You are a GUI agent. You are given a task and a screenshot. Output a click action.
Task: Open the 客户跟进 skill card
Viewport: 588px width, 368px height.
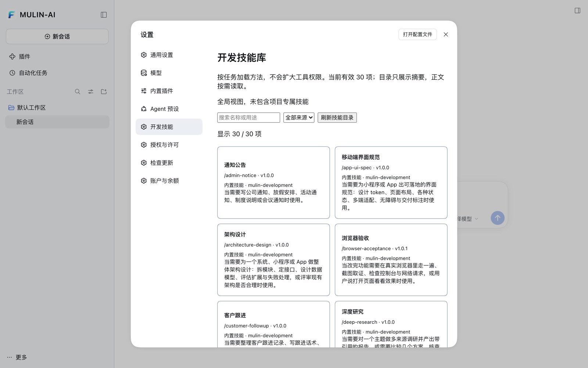[x=273, y=324]
